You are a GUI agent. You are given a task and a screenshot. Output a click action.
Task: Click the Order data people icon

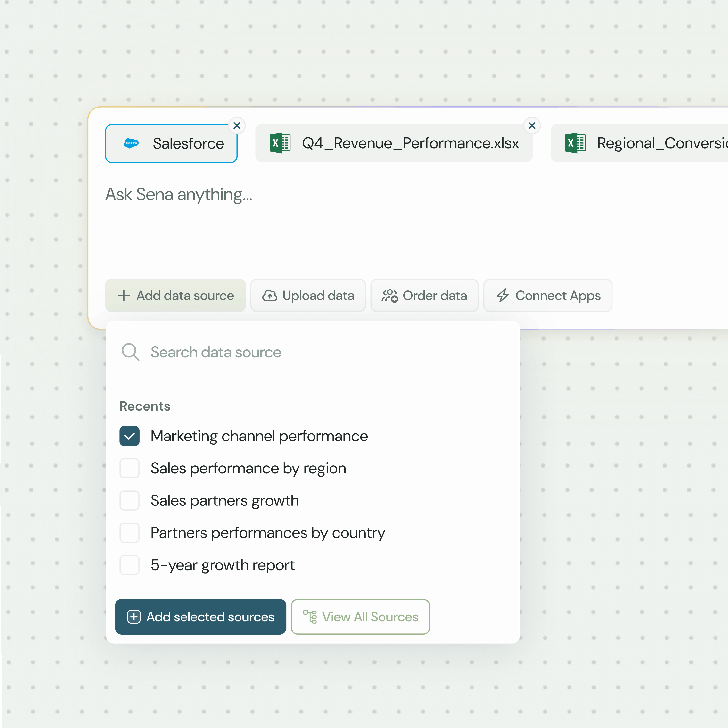(x=389, y=296)
